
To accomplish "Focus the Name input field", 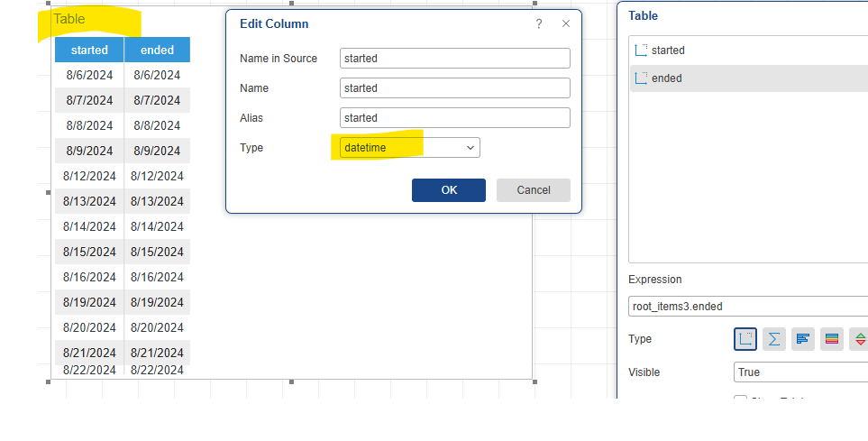I will tap(454, 88).
